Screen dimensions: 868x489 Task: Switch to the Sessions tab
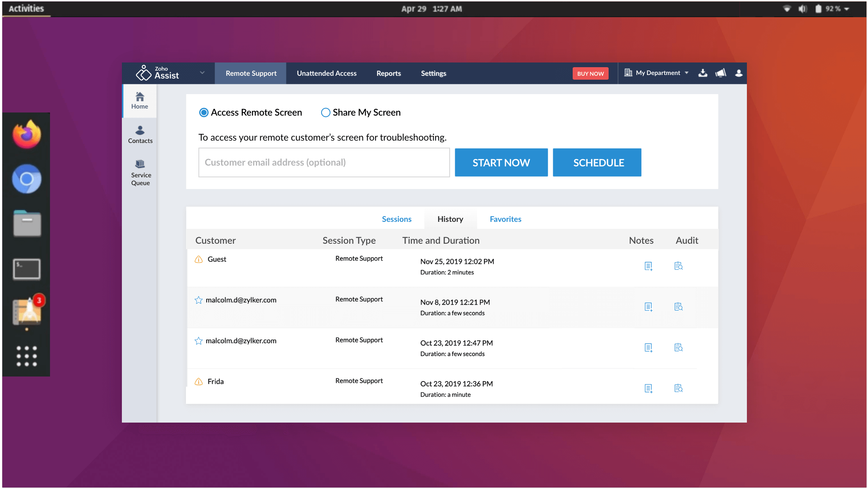point(396,219)
